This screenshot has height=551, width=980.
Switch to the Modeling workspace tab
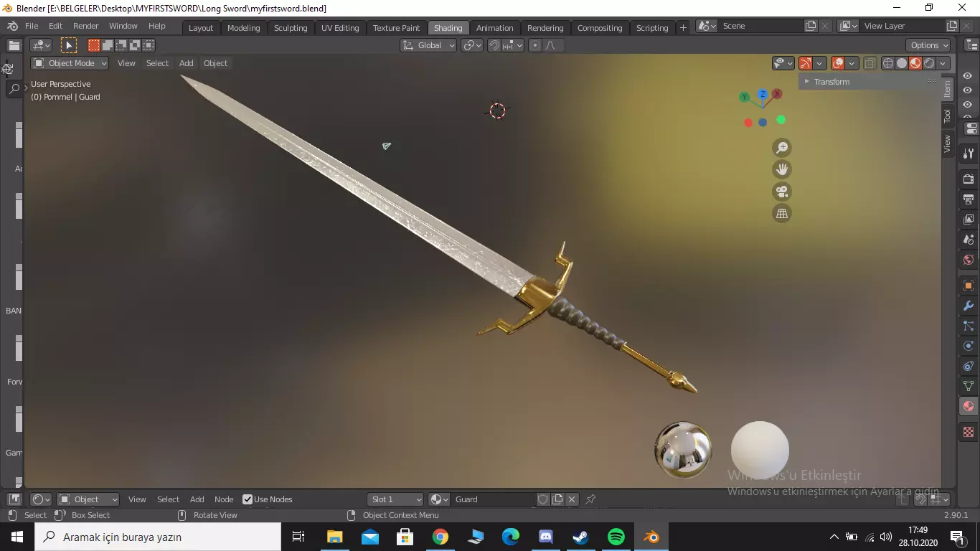pos(243,28)
